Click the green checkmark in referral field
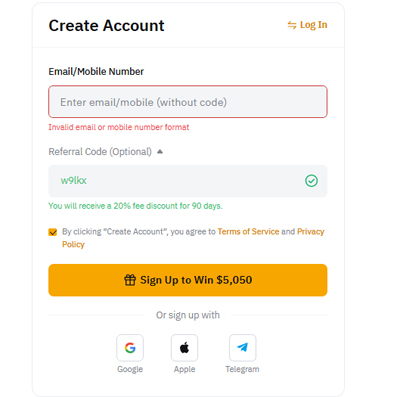400x397 pixels. (x=311, y=181)
